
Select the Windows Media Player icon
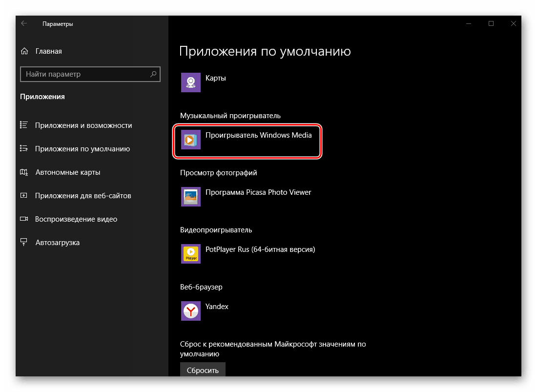click(190, 139)
